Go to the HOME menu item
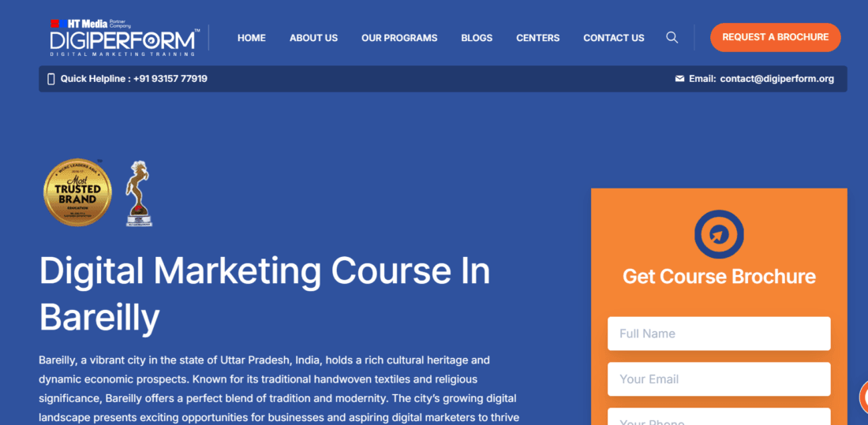This screenshot has height=425, width=868. pos(251,38)
